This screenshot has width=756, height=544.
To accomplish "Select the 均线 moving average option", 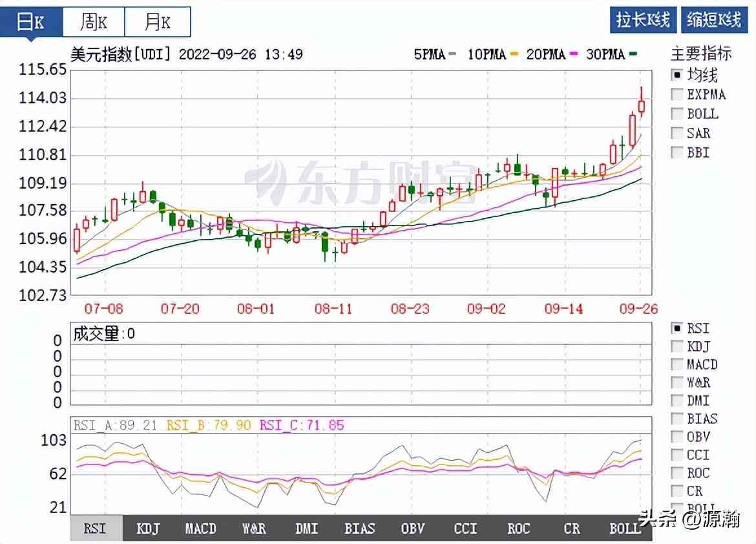I will click(x=677, y=75).
